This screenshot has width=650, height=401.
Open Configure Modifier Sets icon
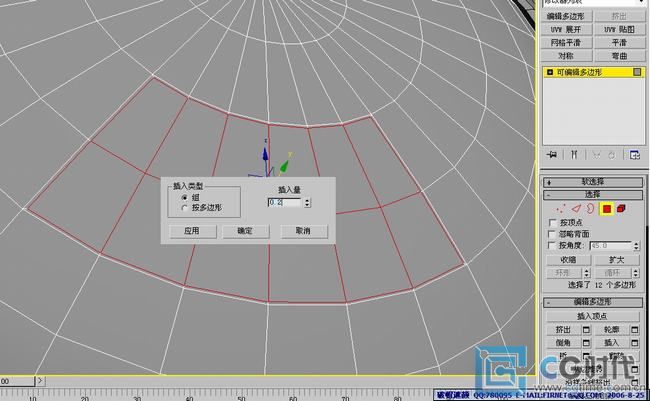(x=634, y=155)
